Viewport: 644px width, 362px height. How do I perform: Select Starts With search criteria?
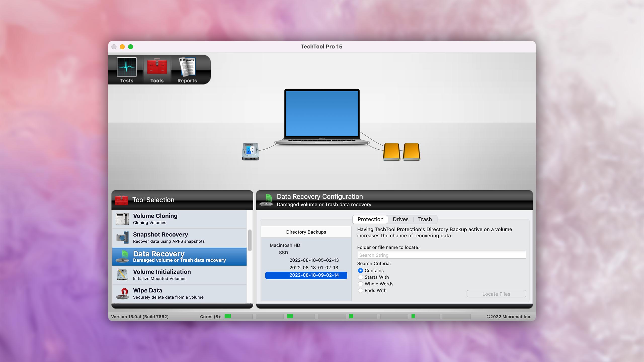[x=360, y=277]
